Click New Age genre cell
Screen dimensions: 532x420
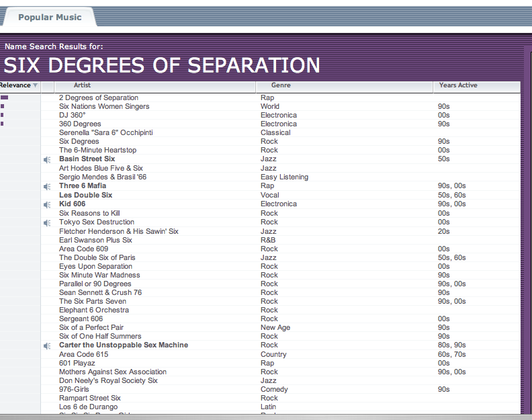pyautogui.click(x=275, y=327)
